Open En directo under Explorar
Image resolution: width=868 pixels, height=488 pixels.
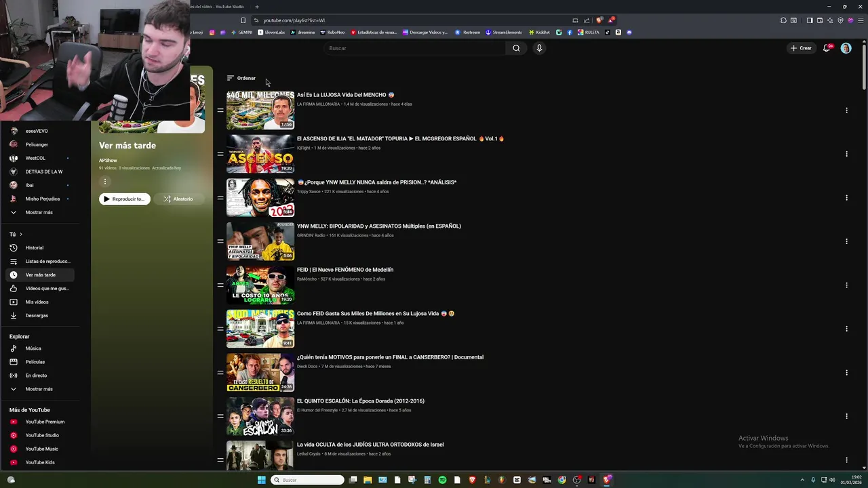tap(41, 375)
